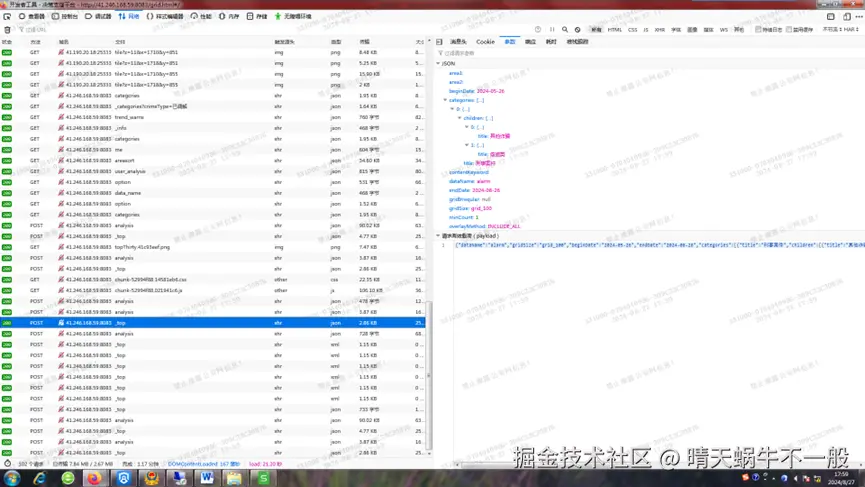The width and height of the screenshot is (865, 487).
Task: Sort requests by 域名 domain column
Action: (64, 42)
